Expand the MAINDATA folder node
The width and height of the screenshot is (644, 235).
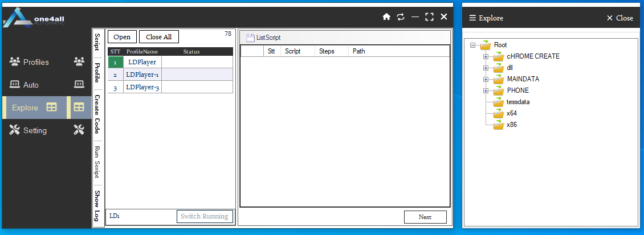coord(486,79)
